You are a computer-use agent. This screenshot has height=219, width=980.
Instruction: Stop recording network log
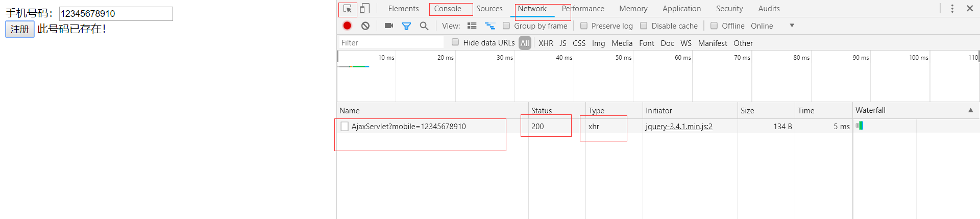point(347,26)
